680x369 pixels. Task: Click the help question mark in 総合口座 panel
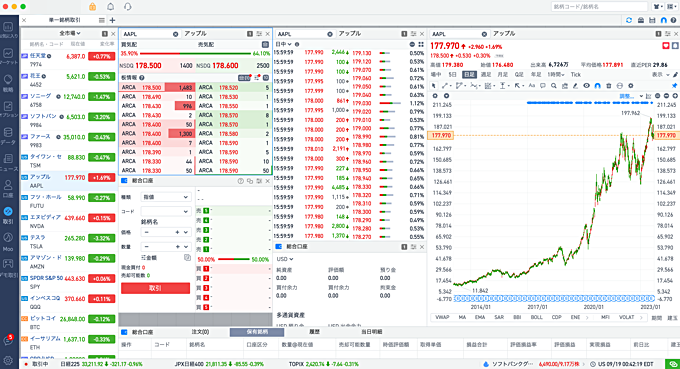[241, 181]
